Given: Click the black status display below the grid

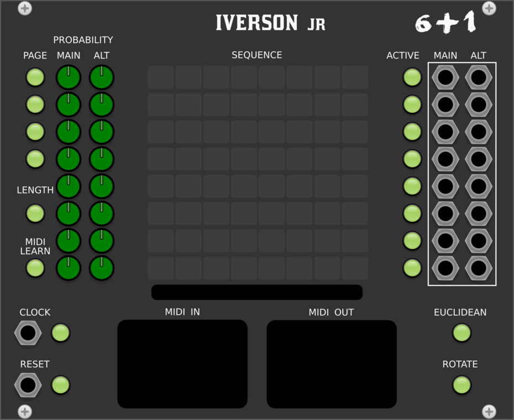Looking at the screenshot, I should 257,292.
